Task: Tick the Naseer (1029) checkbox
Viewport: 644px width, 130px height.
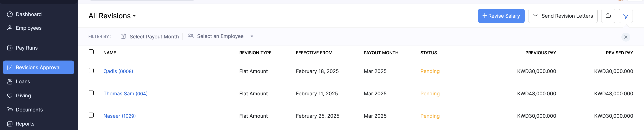Action: point(91,115)
